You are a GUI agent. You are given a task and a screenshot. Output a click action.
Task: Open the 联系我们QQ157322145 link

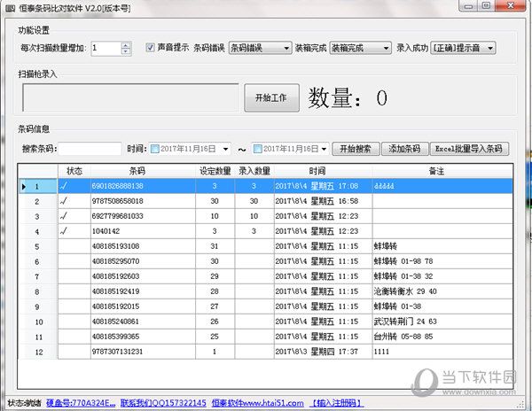(163, 403)
